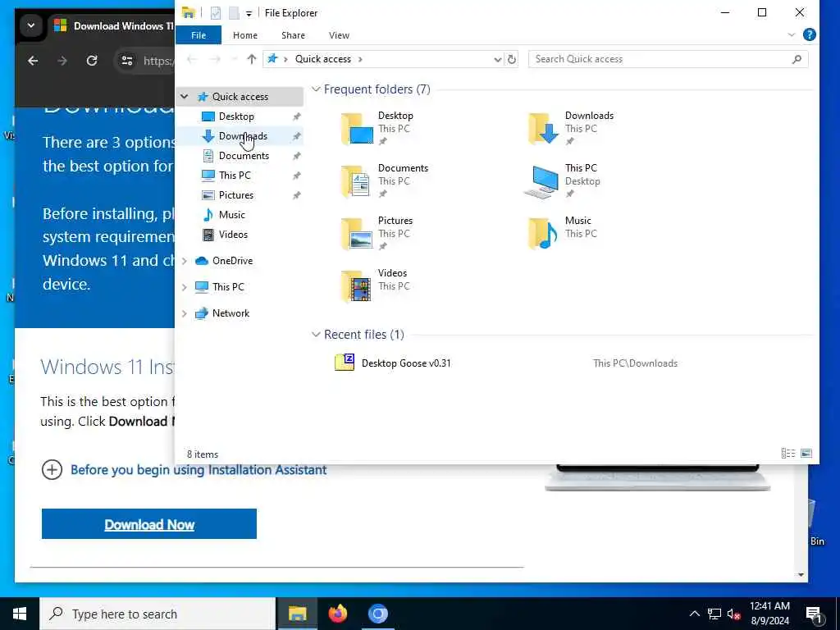Expand the This PC tree node
The height and width of the screenshot is (630, 840).
point(185,287)
